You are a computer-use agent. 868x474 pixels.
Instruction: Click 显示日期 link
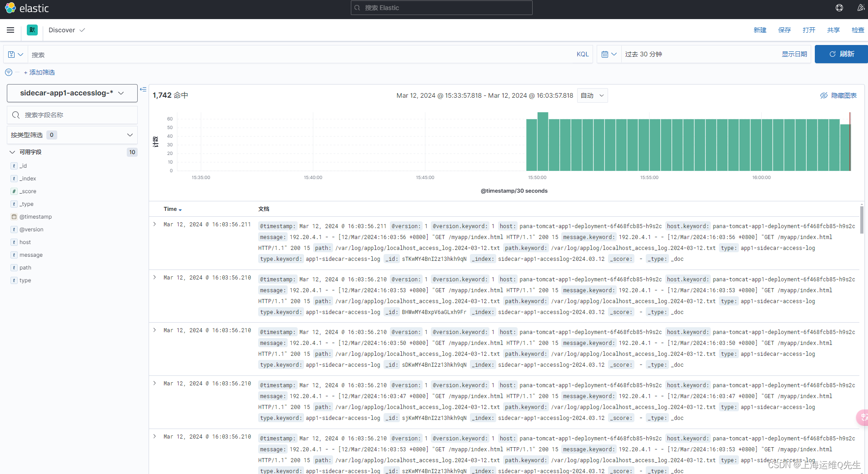[x=794, y=54]
